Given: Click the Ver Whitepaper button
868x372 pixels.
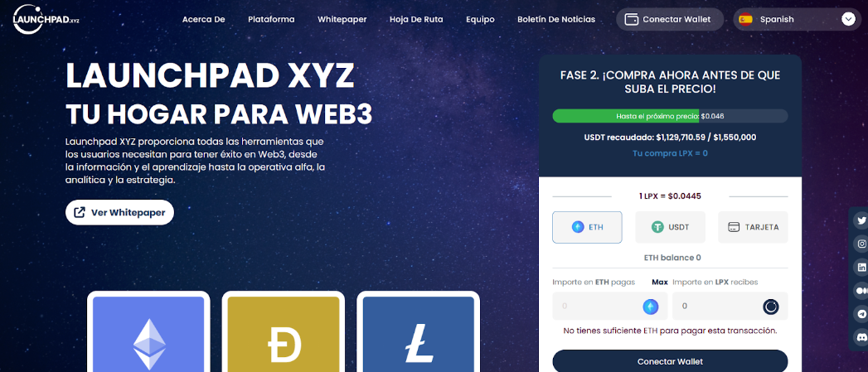Looking at the screenshot, I should 119,213.
